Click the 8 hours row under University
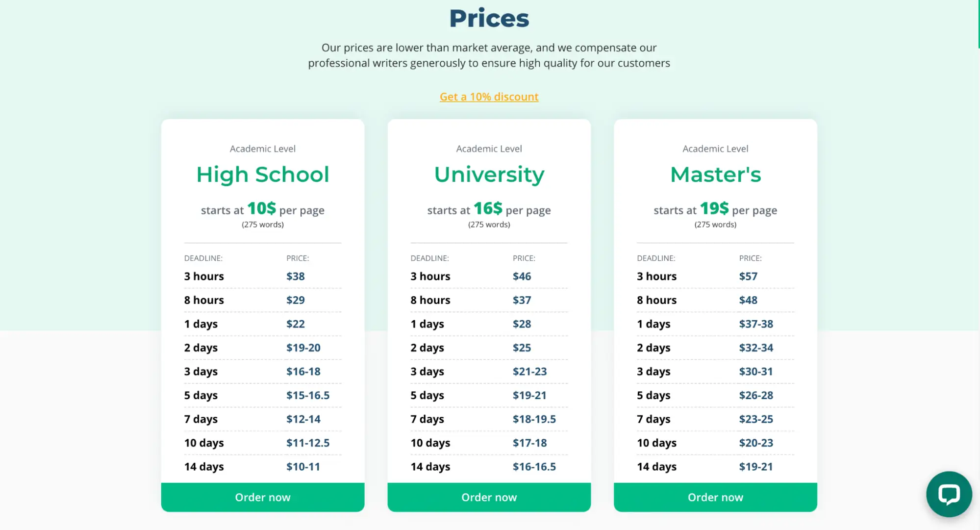The image size is (980, 530). [x=430, y=300]
